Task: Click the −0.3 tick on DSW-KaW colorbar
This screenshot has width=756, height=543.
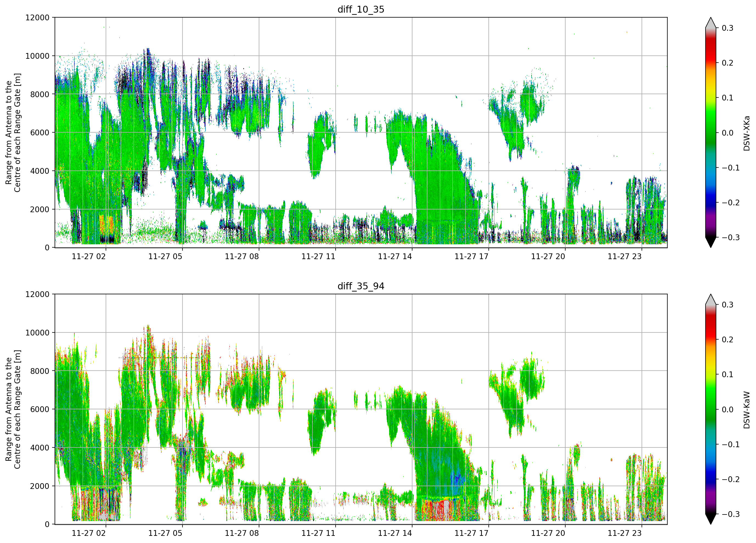Action: (x=731, y=514)
